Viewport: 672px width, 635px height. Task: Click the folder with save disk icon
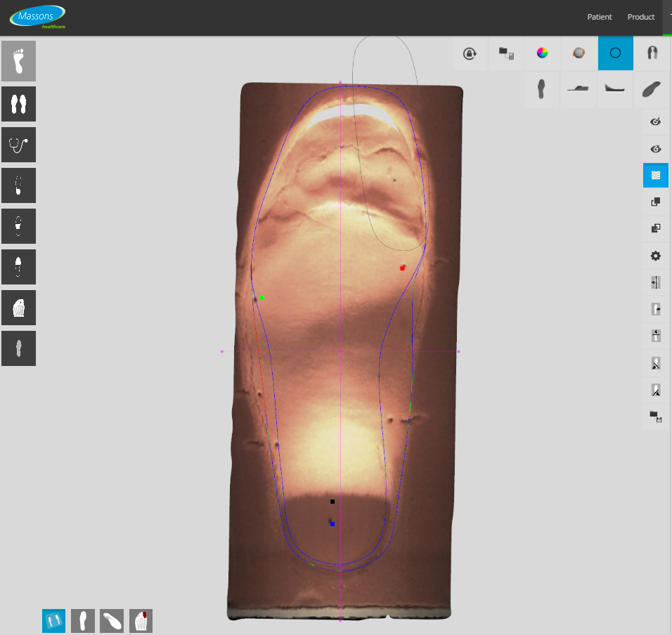[656, 416]
